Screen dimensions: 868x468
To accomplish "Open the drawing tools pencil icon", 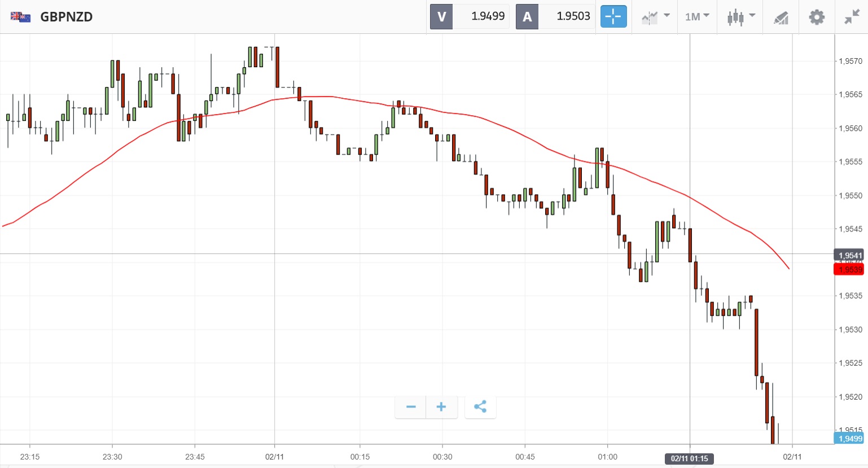I will (781, 17).
